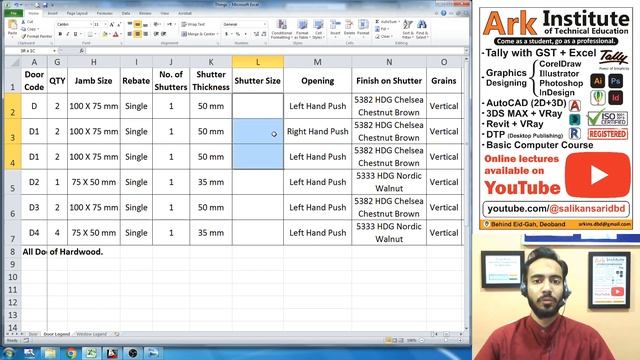The image size is (640, 360).
Task: Toggle Underline formatting
Action: [76, 34]
